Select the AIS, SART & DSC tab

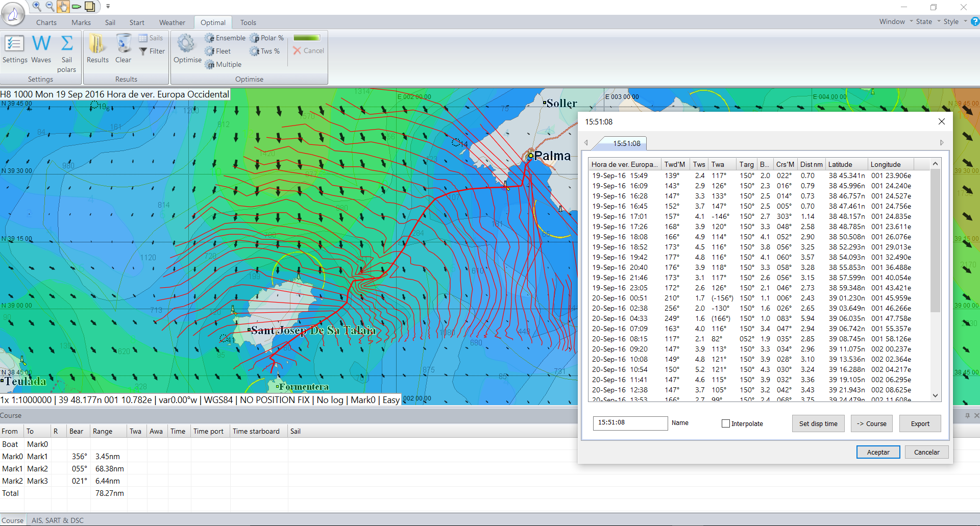coord(58,520)
